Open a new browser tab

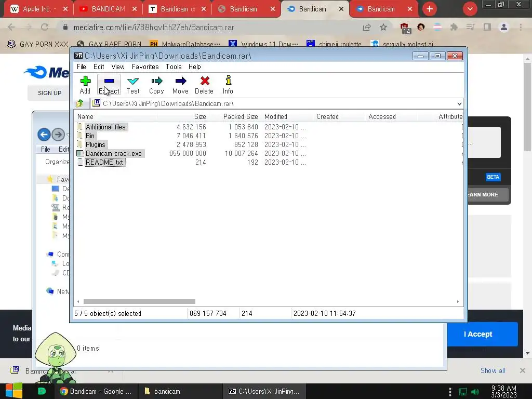(430, 9)
